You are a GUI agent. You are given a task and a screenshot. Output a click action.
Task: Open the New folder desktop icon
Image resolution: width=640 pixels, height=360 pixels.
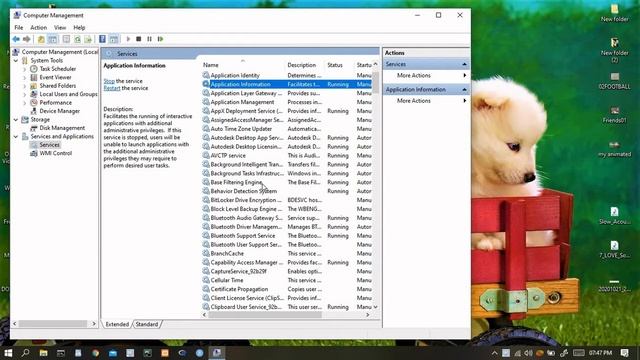click(x=614, y=13)
